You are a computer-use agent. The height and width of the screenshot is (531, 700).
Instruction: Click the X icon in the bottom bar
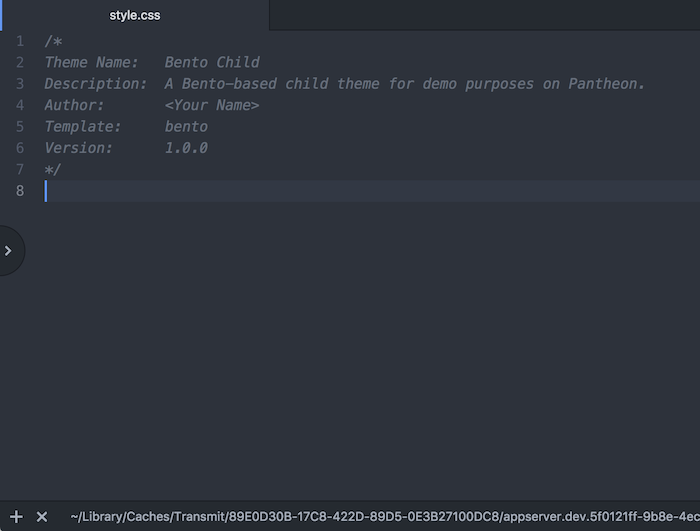coord(42,516)
